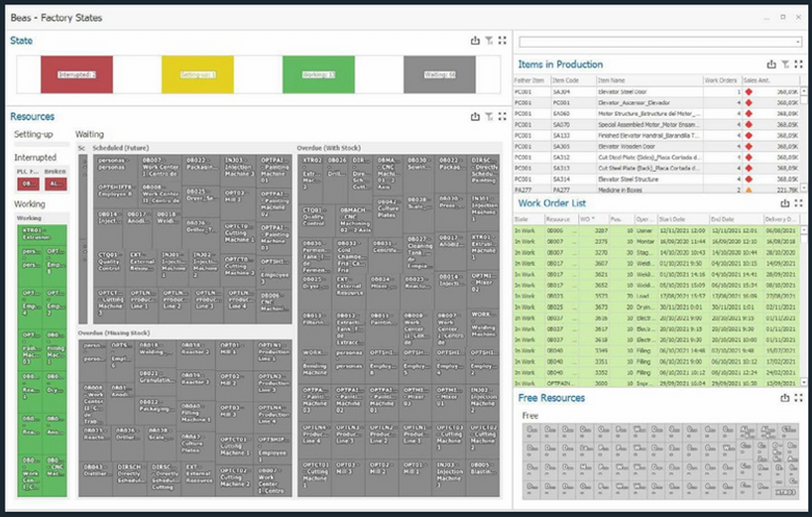Image resolution: width=812 pixels, height=517 pixels.
Task: Export the State panel
Action: pyautogui.click(x=475, y=41)
